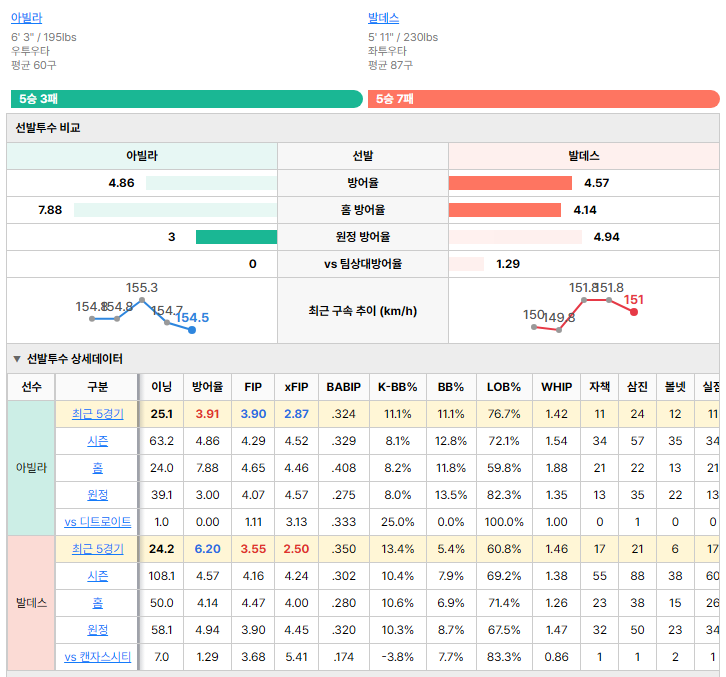726x677 pixels.
Task: Click the red 2.50 xFIP value
Action: point(296,549)
